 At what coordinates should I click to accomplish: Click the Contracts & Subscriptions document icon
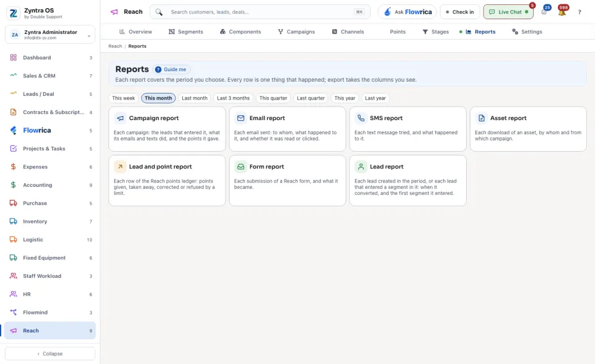tap(13, 112)
